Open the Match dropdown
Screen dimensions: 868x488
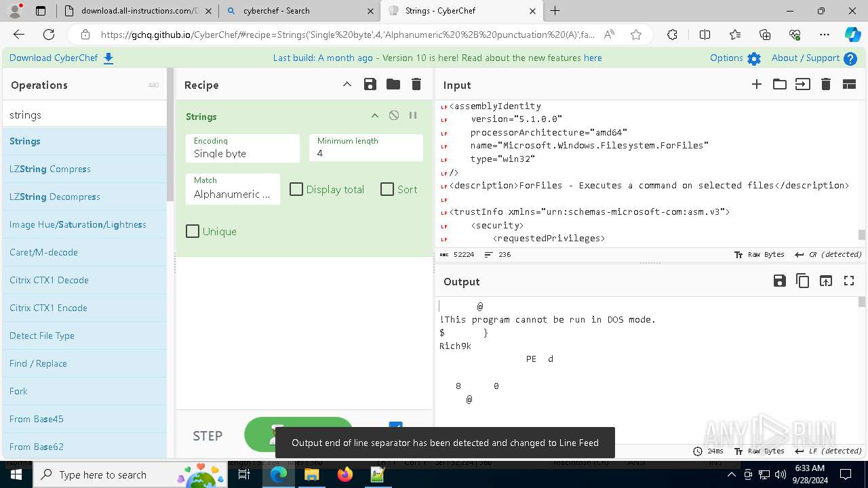233,189
